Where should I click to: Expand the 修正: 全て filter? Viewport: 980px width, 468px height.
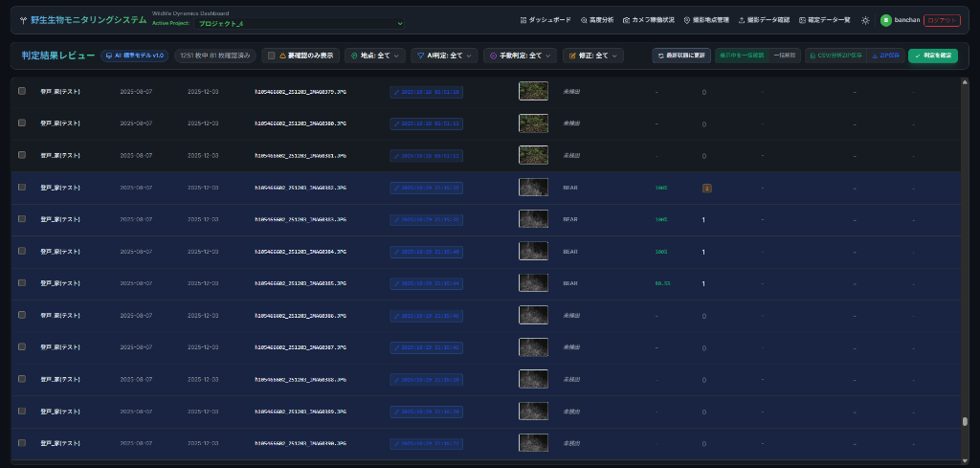[593, 56]
